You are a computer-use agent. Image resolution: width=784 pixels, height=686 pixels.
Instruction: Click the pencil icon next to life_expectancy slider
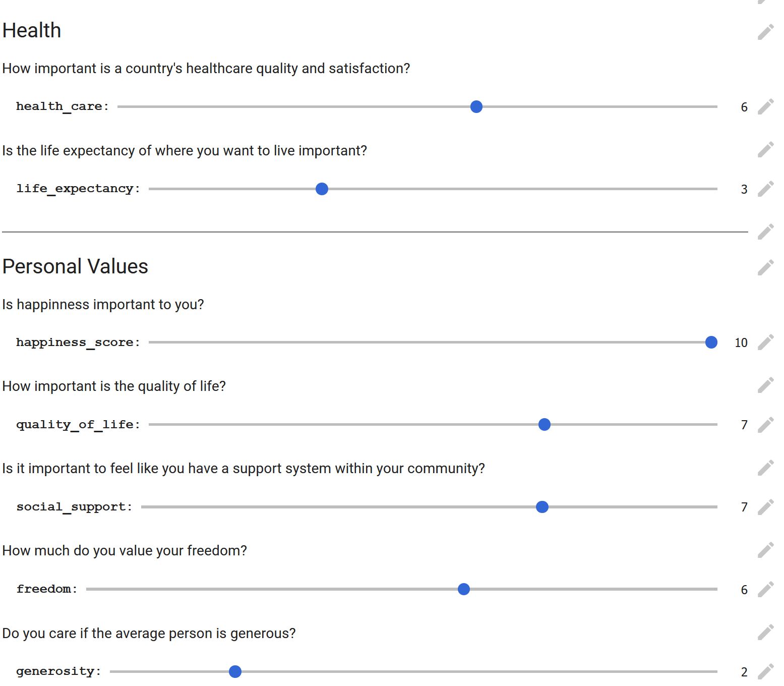[x=765, y=189]
